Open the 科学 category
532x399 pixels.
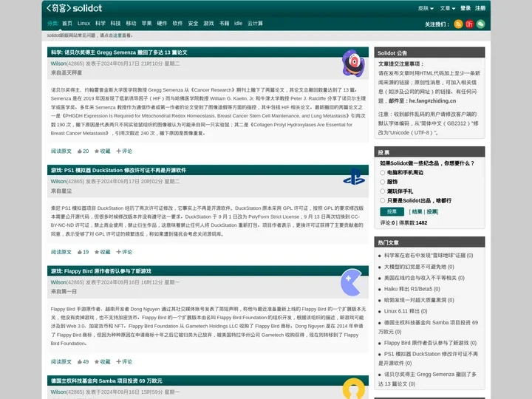pyautogui.click(x=100, y=24)
